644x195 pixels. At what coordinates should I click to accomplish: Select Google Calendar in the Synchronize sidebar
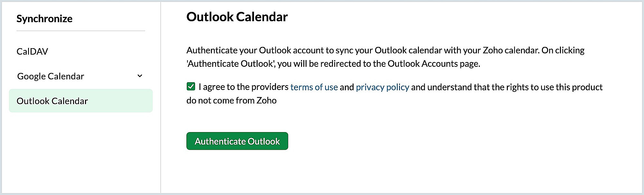click(x=51, y=76)
